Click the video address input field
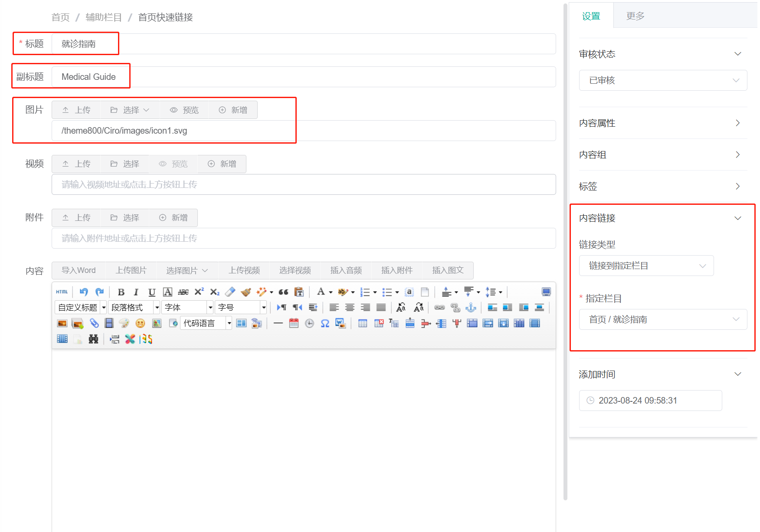The image size is (760, 532). pos(304,184)
